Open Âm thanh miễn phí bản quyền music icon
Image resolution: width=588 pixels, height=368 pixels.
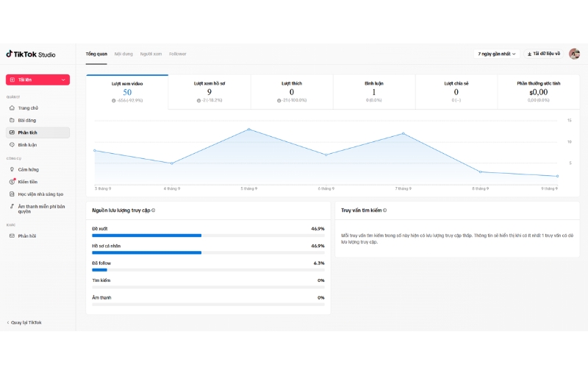12,206
